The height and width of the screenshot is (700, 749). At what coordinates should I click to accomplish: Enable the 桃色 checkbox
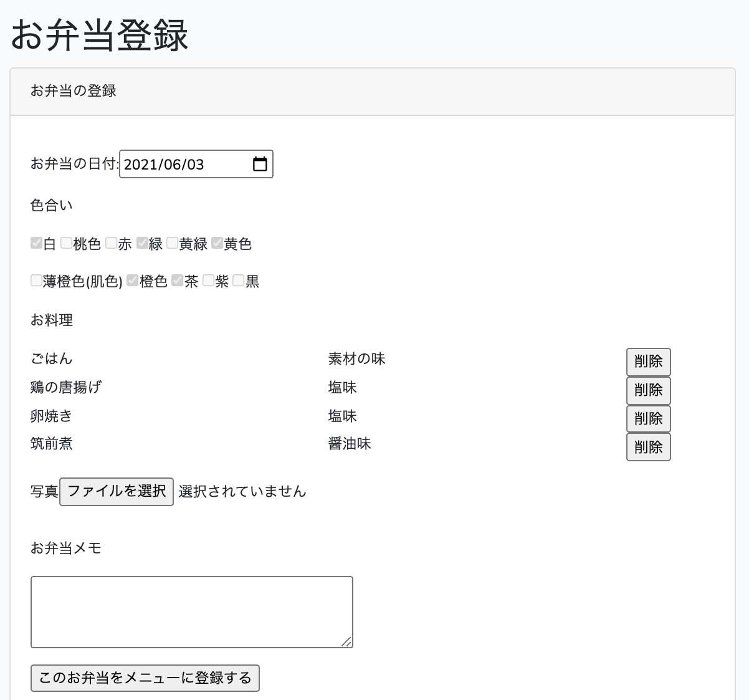coord(66,243)
